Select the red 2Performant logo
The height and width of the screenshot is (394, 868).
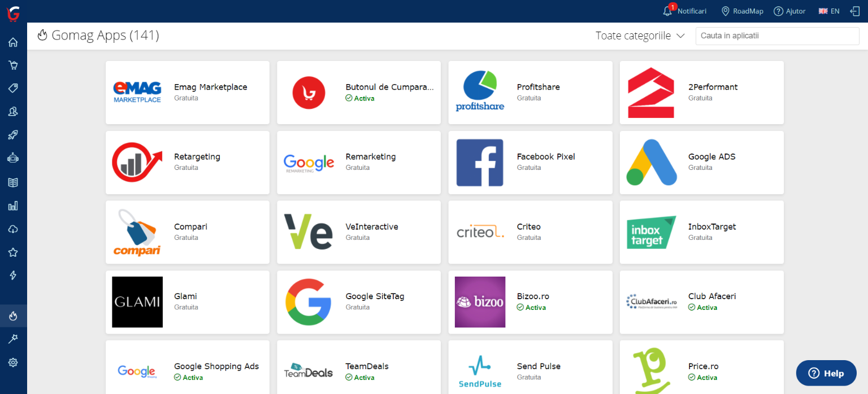point(651,93)
